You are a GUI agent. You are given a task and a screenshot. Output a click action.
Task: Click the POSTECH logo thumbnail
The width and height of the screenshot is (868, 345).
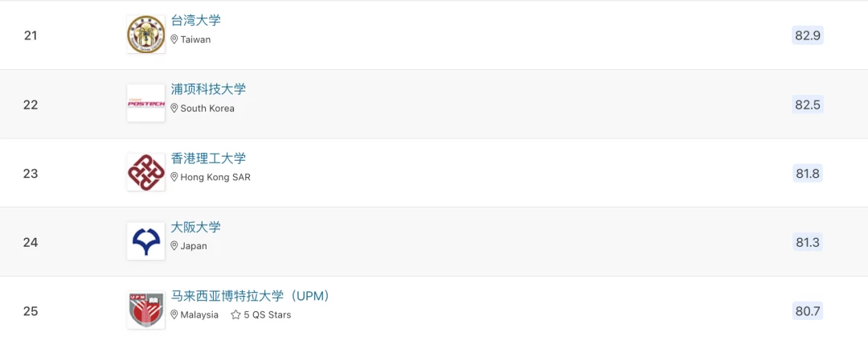pyautogui.click(x=145, y=103)
